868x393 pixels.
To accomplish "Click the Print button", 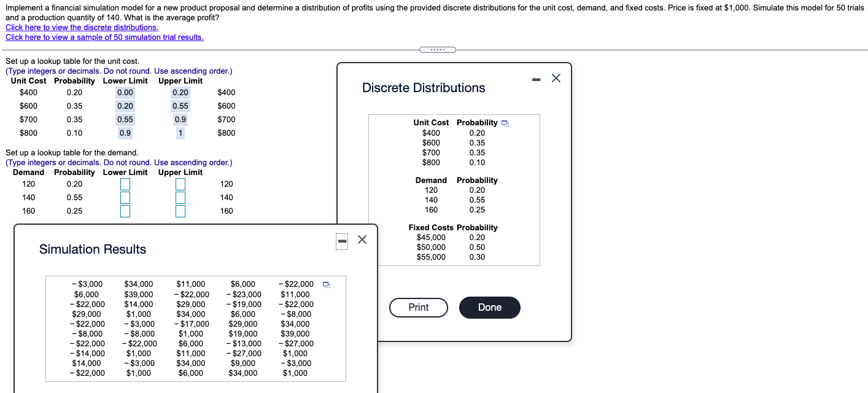I will click(x=418, y=307).
